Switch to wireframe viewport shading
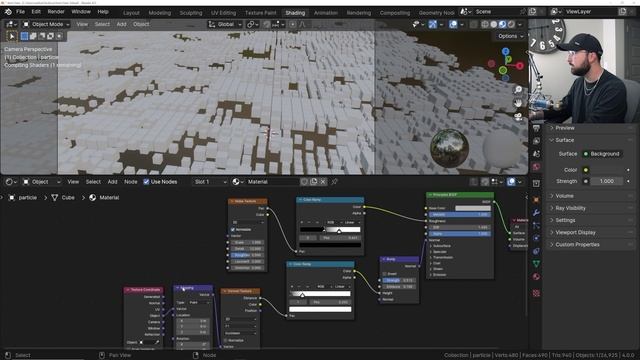This screenshot has width=640, height=360. (x=485, y=24)
